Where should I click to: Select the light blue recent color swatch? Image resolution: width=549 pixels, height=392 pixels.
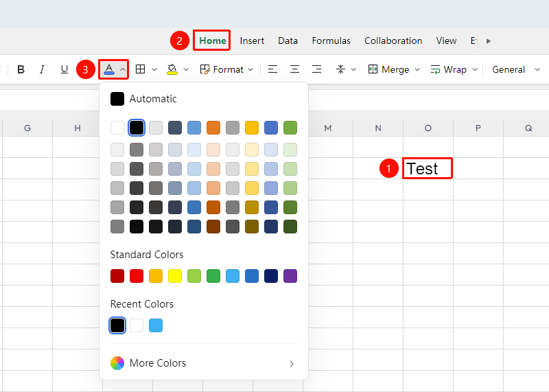[x=156, y=325]
